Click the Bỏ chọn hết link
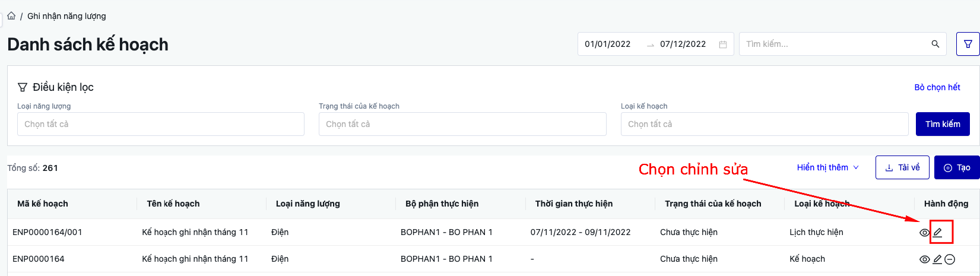The height and width of the screenshot is (276, 980). [x=937, y=87]
